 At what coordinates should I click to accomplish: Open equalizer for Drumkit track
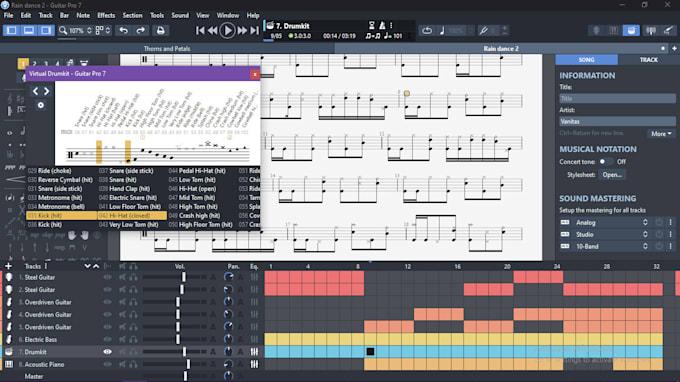coord(254,352)
